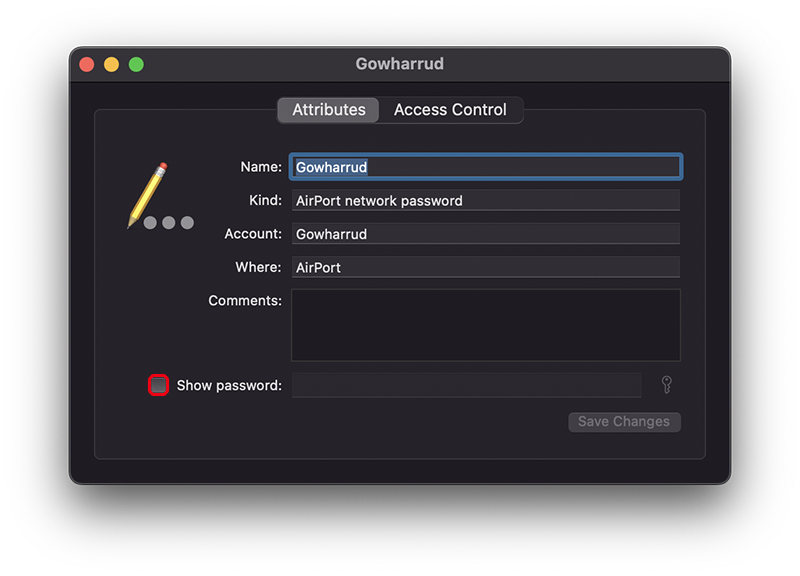Click the empty password display field

tap(466, 385)
